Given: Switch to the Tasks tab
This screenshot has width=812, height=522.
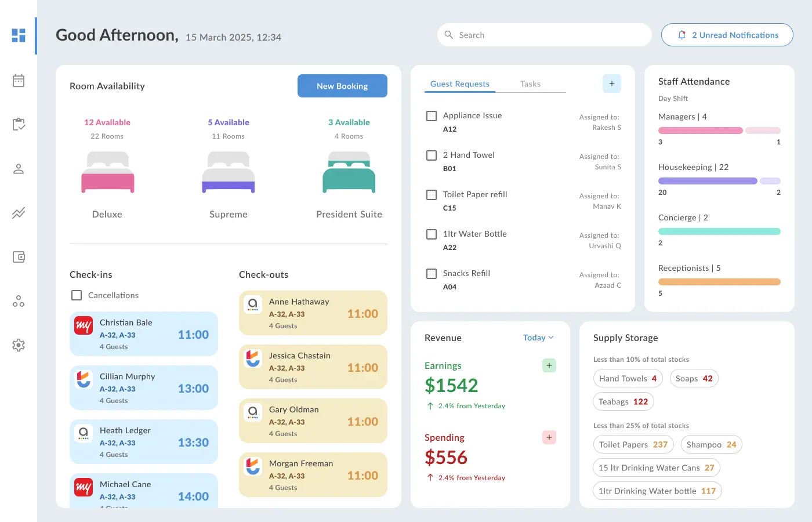Looking at the screenshot, I should (530, 84).
